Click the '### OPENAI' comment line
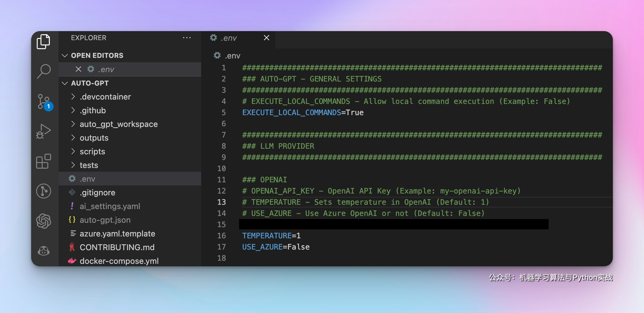 pyautogui.click(x=265, y=180)
